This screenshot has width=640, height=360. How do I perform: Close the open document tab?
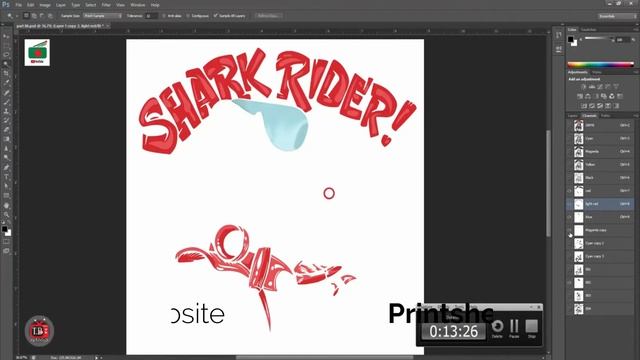[108, 26]
